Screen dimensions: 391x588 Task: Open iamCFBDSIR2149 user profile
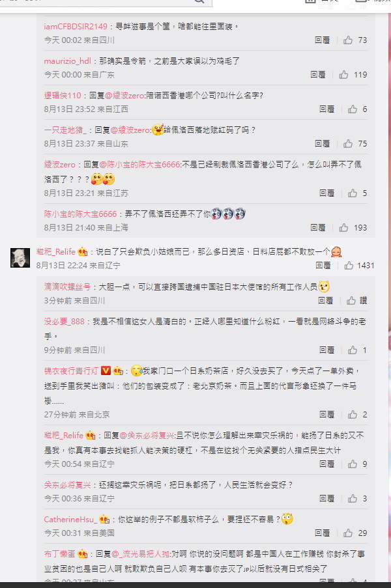[x=76, y=26]
